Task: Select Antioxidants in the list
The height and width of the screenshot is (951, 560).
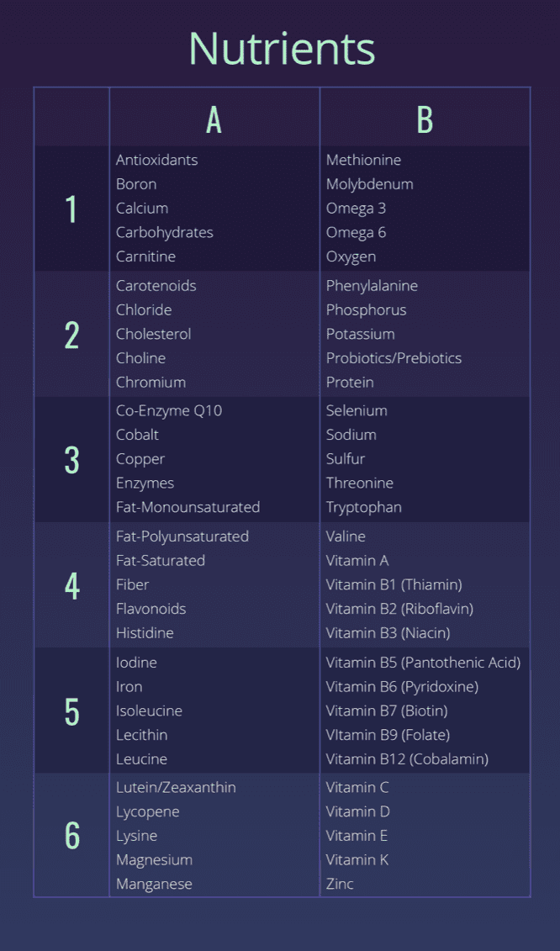Action: click(157, 160)
